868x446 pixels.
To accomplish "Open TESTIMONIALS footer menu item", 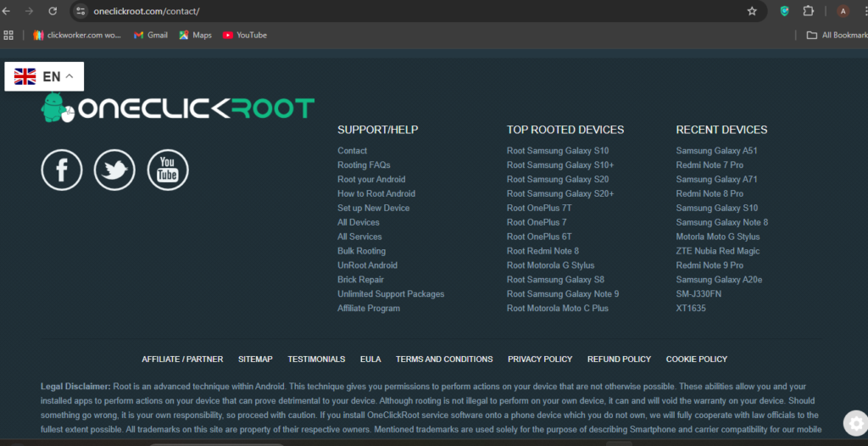I will pos(316,359).
